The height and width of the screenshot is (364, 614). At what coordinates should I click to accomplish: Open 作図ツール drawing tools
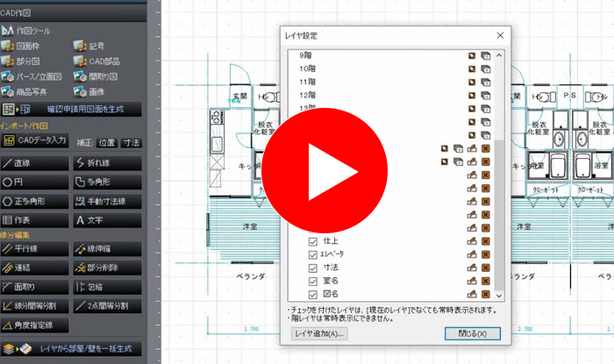click(x=25, y=31)
